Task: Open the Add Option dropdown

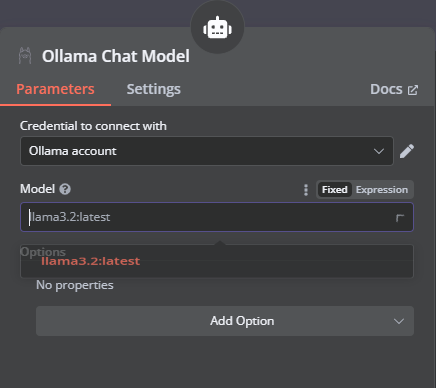Action: click(x=225, y=321)
